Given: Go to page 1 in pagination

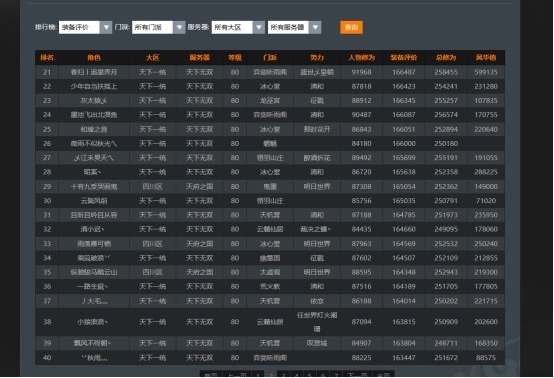Looking at the screenshot, I should point(258,374).
